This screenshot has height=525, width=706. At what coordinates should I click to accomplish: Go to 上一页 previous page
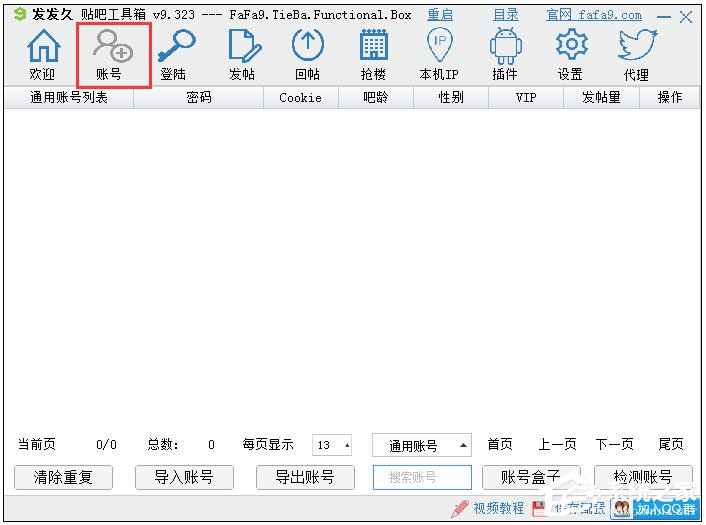(x=557, y=444)
